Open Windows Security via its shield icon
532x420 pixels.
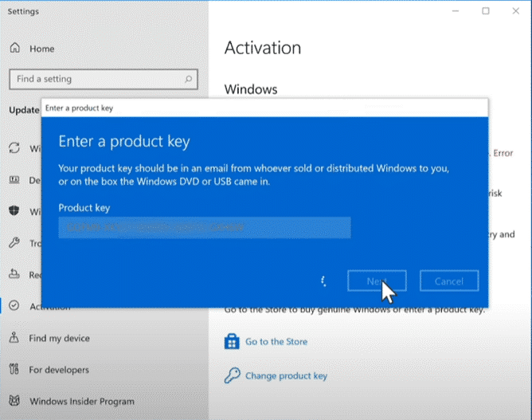tap(15, 212)
